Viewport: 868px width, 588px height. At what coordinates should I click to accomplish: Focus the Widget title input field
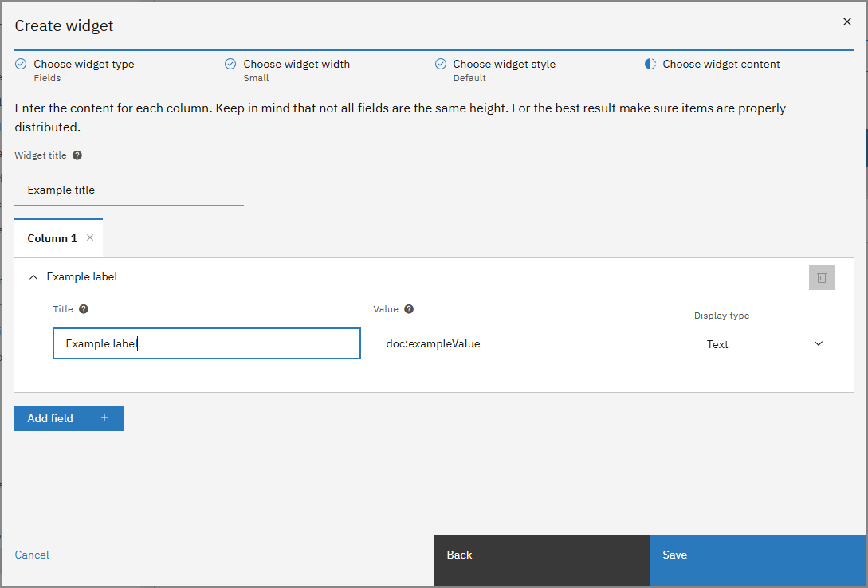click(x=129, y=190)
